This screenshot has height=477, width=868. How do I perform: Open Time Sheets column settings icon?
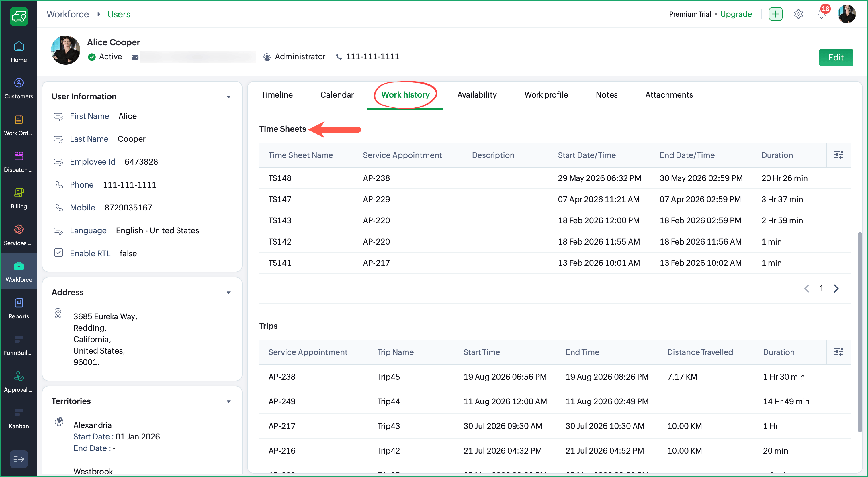coord(838,155)
